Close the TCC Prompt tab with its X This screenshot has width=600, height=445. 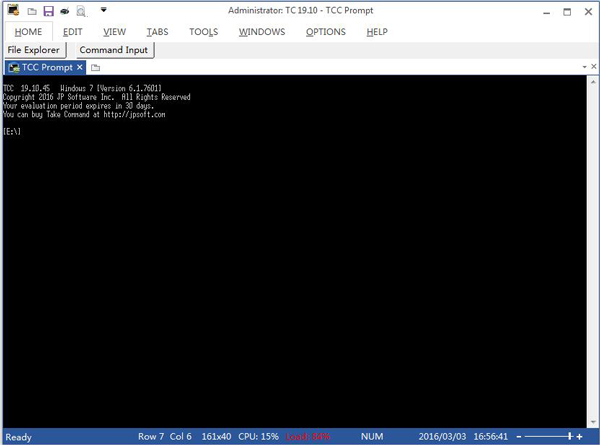[80, 68]
